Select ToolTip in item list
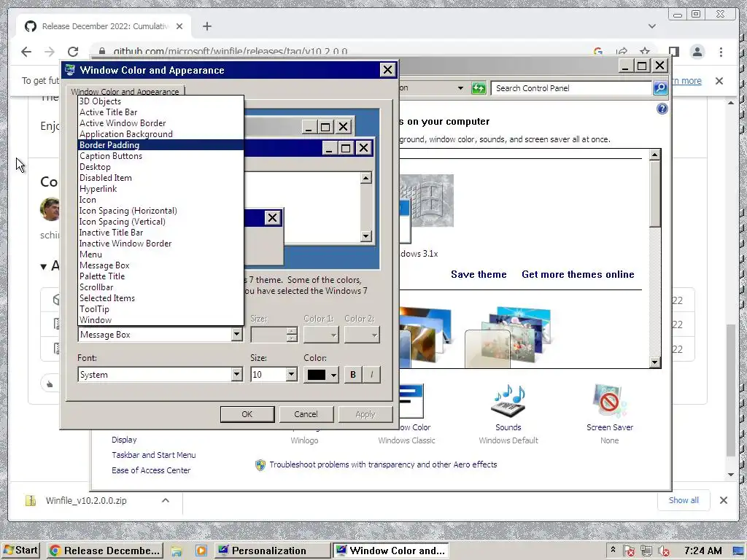The image size is (747, 560). tap(160, 309)
